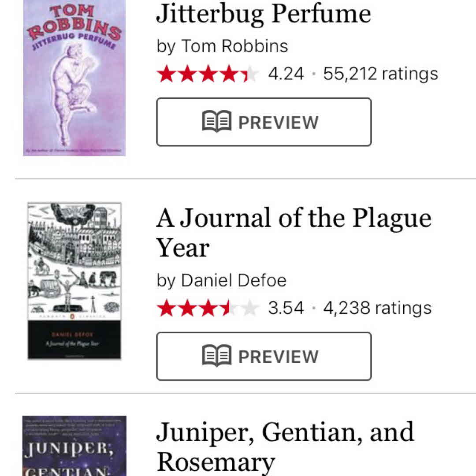This screenshot has height=476, width=476.
Task: Open the A Journal of the Plague Year cover
Action: coord(74,281)
